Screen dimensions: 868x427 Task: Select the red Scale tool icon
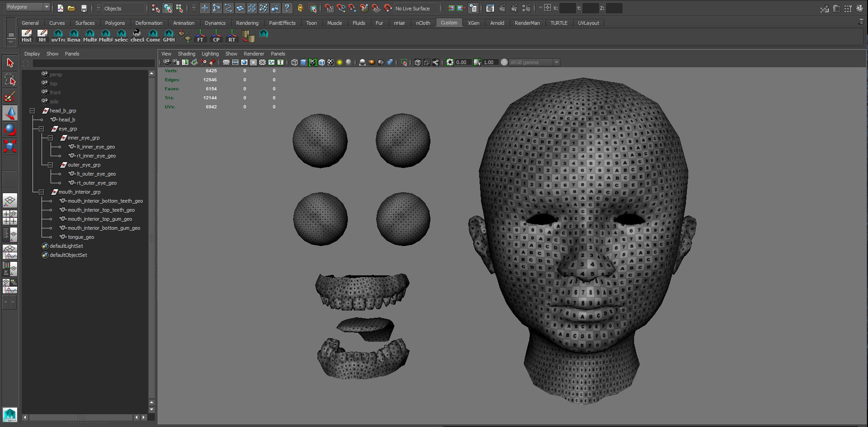10,146
